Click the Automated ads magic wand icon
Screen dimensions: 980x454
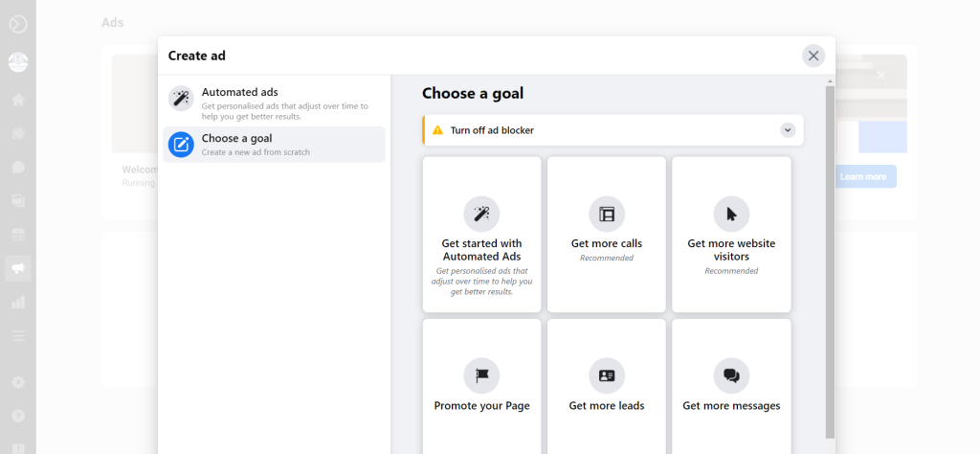[x=181, y=99]
